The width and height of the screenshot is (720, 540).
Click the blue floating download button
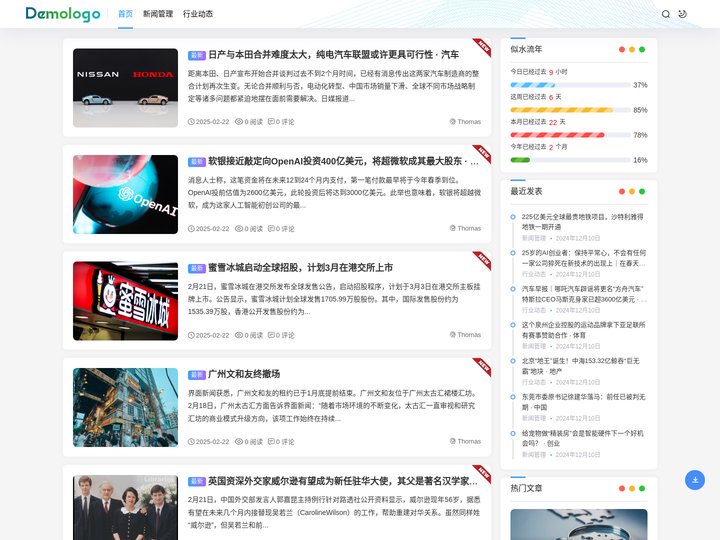pyautogui.click(x=695, y=480)
